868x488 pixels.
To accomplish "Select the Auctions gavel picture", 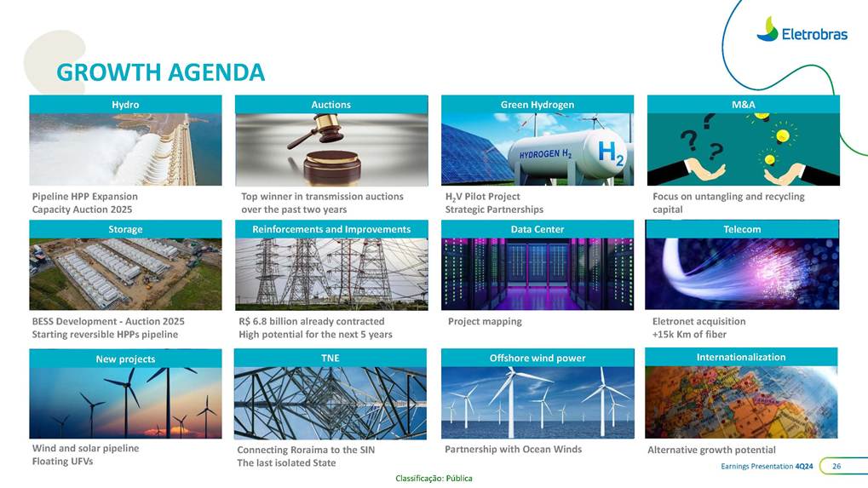I will tap(331, 149).
